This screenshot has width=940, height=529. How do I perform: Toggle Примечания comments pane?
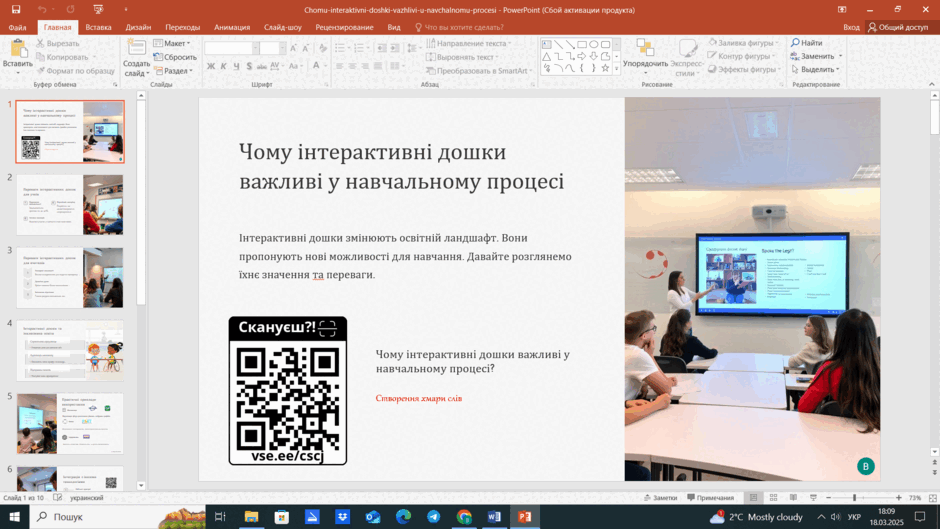click(710, 498)
